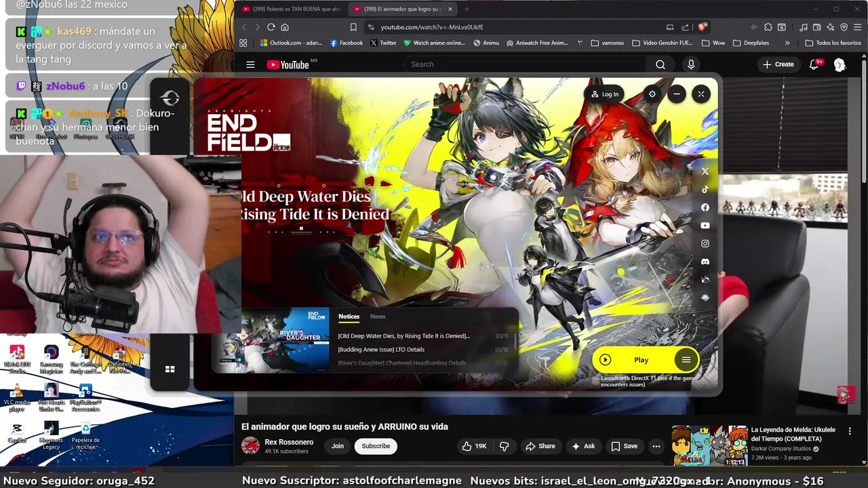Click the browser back arrow

244,27
